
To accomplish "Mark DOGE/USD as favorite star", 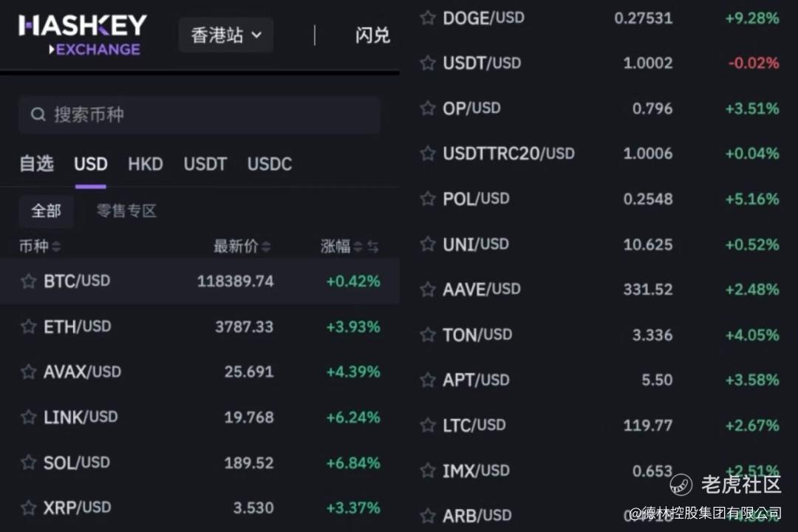I will click(x=428, y=18).
